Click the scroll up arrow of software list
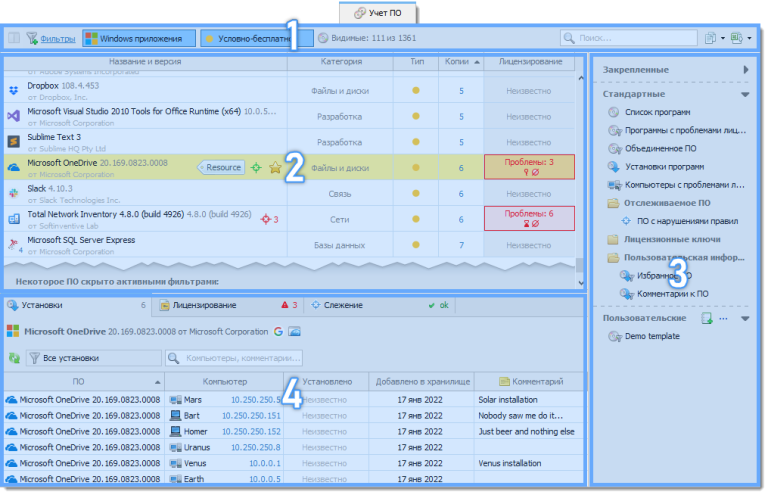This screenshot has height=495, width=768. point(581,78)
